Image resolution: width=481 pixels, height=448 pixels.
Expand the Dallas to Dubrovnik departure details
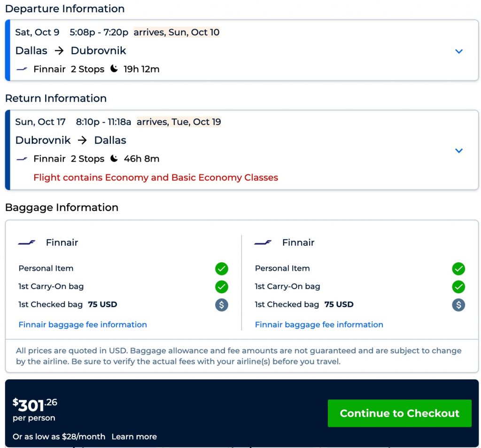click(x=459, y=51)
